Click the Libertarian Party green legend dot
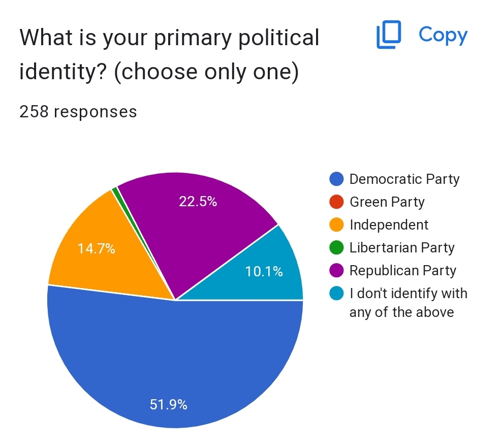The width and height of the screenshot is (502, 448). tap(337, 248)
